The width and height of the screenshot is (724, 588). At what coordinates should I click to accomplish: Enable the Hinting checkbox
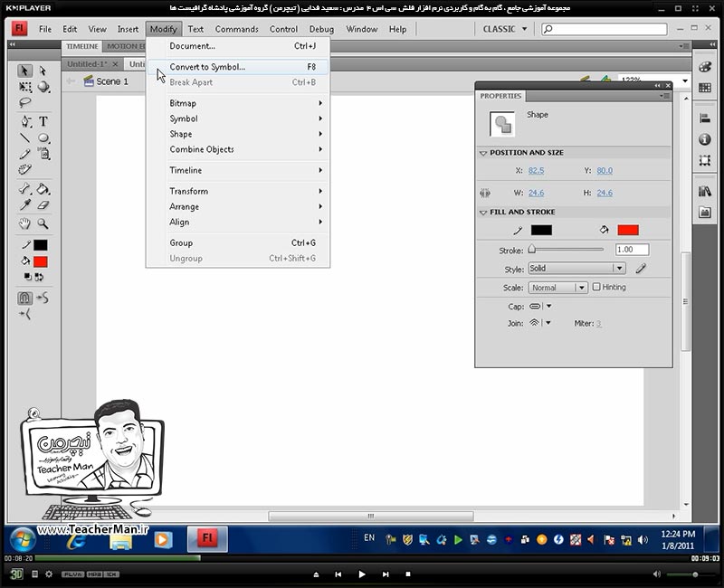(x=596, y=287)
